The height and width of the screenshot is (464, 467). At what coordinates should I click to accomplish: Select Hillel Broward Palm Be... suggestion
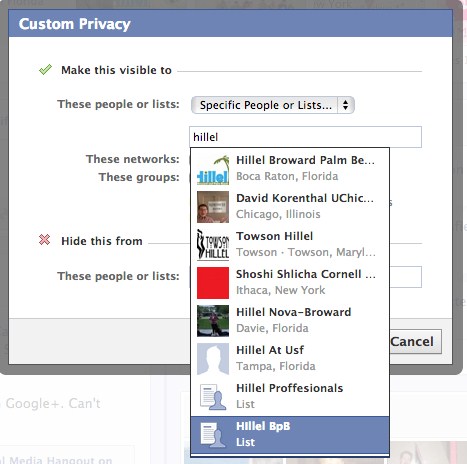[x=290, y=168]
